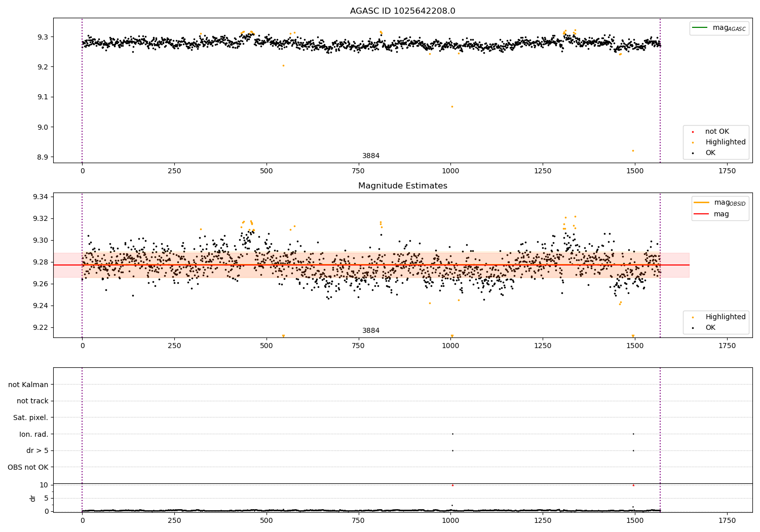Click the 'Magnitude Estimates' plot title

pyautogui.click(x=402, y=186)
